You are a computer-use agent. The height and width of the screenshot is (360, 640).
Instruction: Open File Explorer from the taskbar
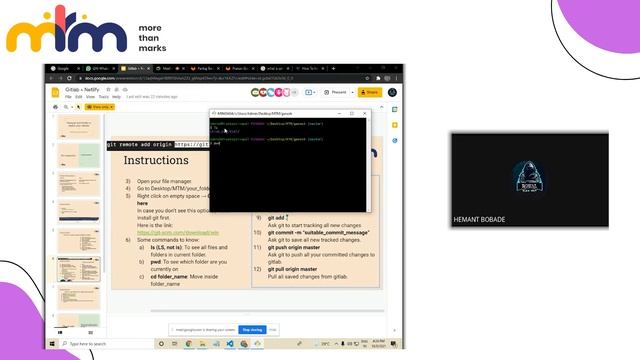click(x=202, y=344)
